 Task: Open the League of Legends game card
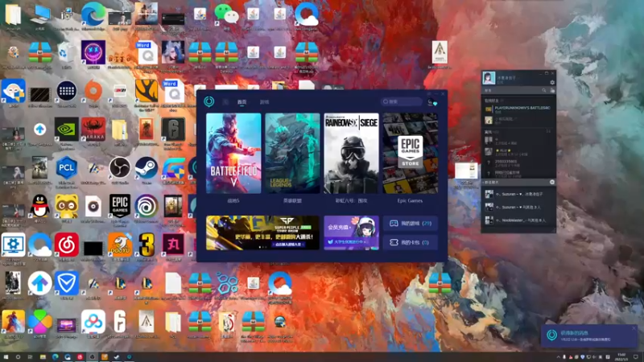click(x=292, y=153)
